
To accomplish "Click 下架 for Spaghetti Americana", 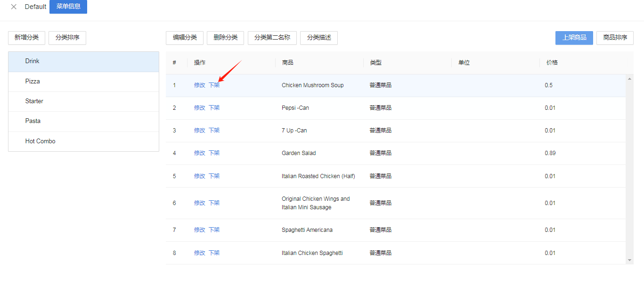I will pos(214,230).
